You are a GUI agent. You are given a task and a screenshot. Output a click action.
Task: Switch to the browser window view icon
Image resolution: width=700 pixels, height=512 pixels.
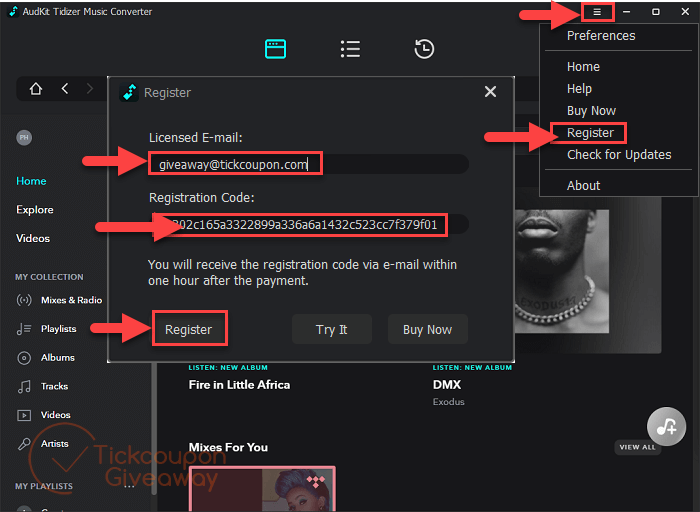pos(275,49)
